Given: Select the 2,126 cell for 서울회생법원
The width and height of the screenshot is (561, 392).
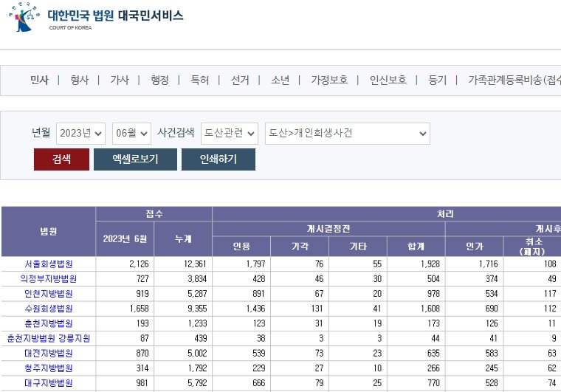Looking at the screenshot, I should [x=125, y=264].
